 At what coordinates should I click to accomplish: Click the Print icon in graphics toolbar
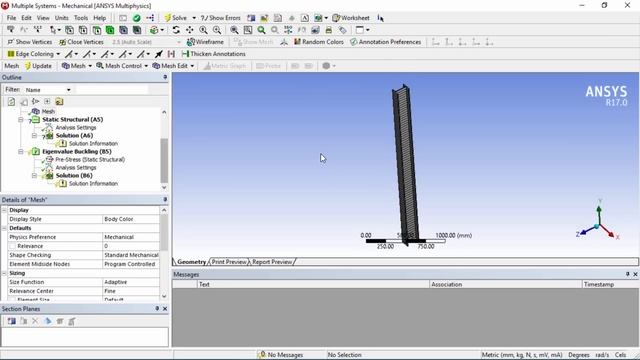click(x=329, y=30)
